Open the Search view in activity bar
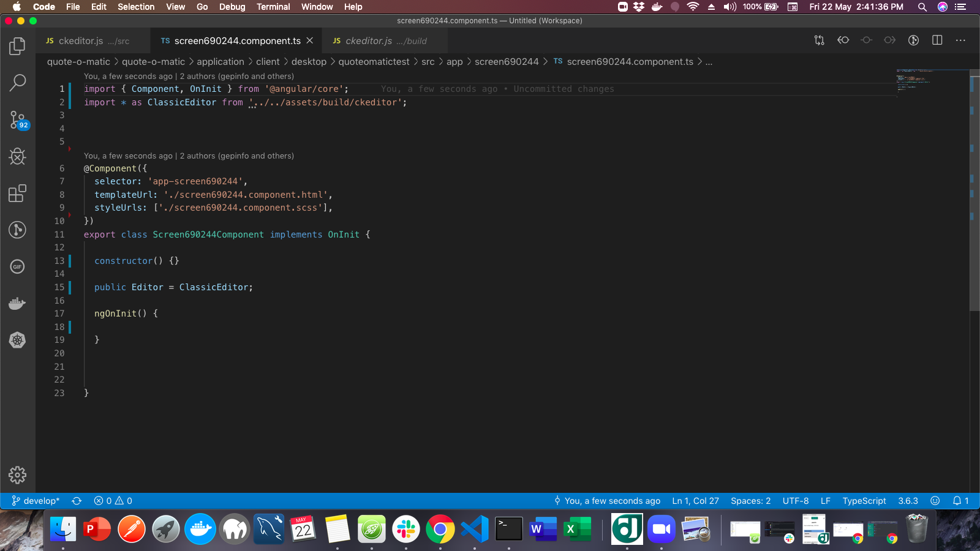 18,83
